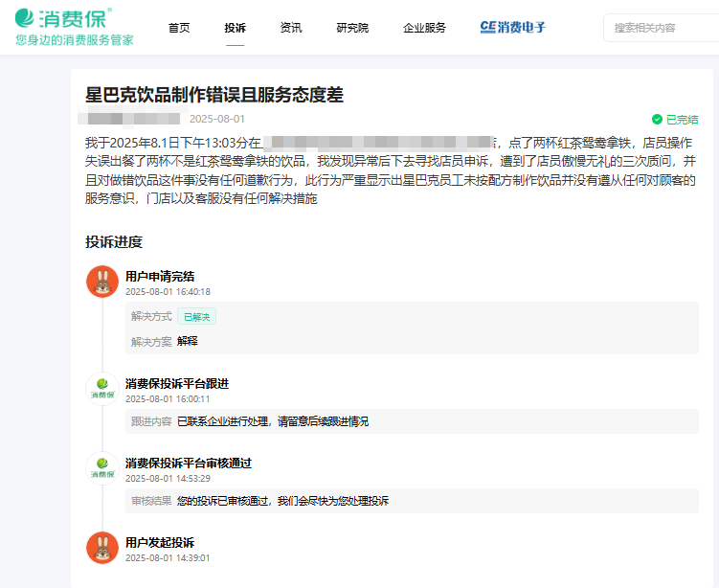Open the 资讯 navigation item
Viewport: 719px width, 588px height.
291,28
